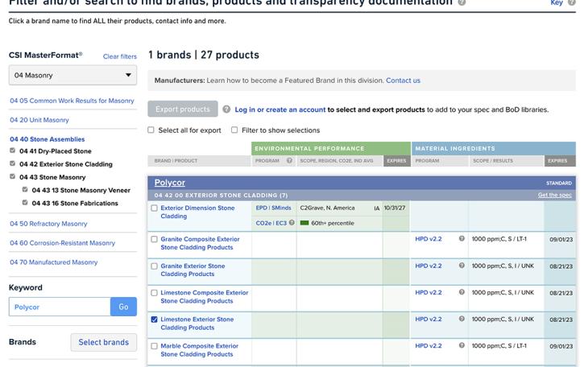
Task: Click help icon in Environmental PROGRAM header
Action: (289, 160)
